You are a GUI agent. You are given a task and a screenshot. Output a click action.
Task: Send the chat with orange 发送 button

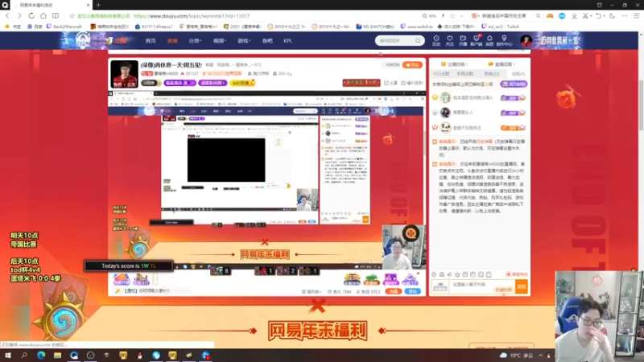tap(521, 286)
